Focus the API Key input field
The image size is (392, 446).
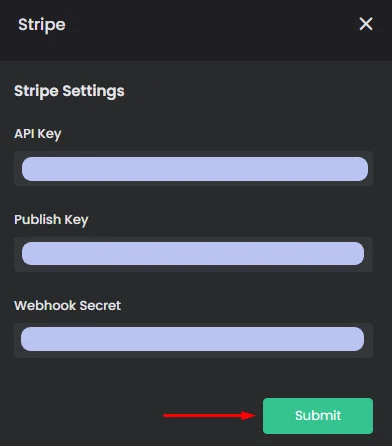tap(193, 168)
